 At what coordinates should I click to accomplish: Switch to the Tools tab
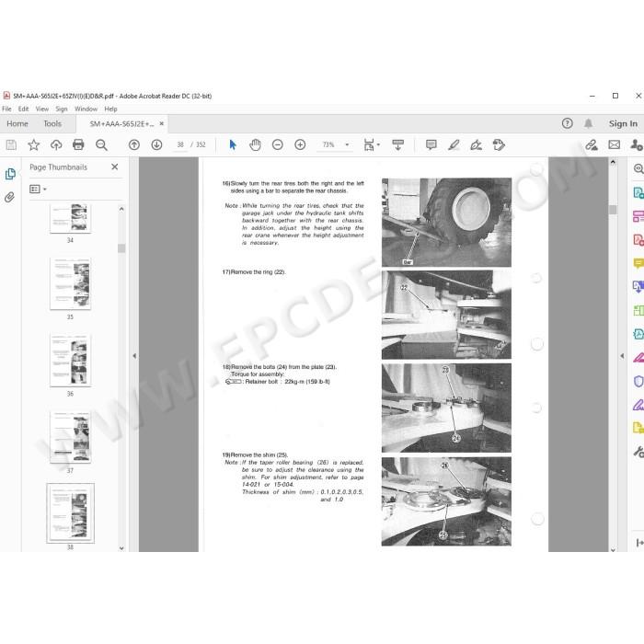click(52, 123)
